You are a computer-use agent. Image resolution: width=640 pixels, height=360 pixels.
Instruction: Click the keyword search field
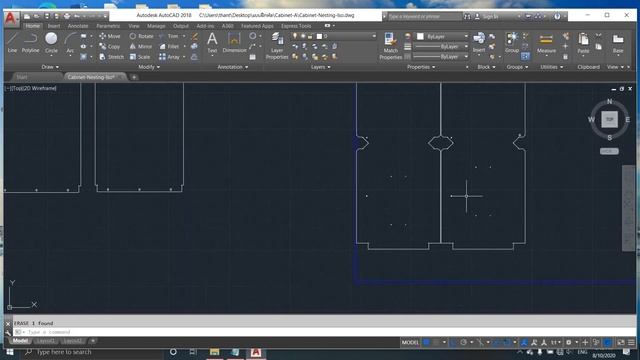click(424, 16)
